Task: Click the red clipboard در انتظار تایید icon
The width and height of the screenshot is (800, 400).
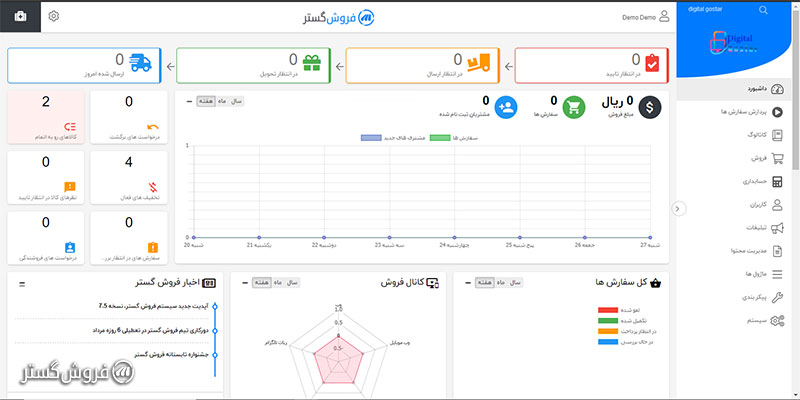Action: 652,63
